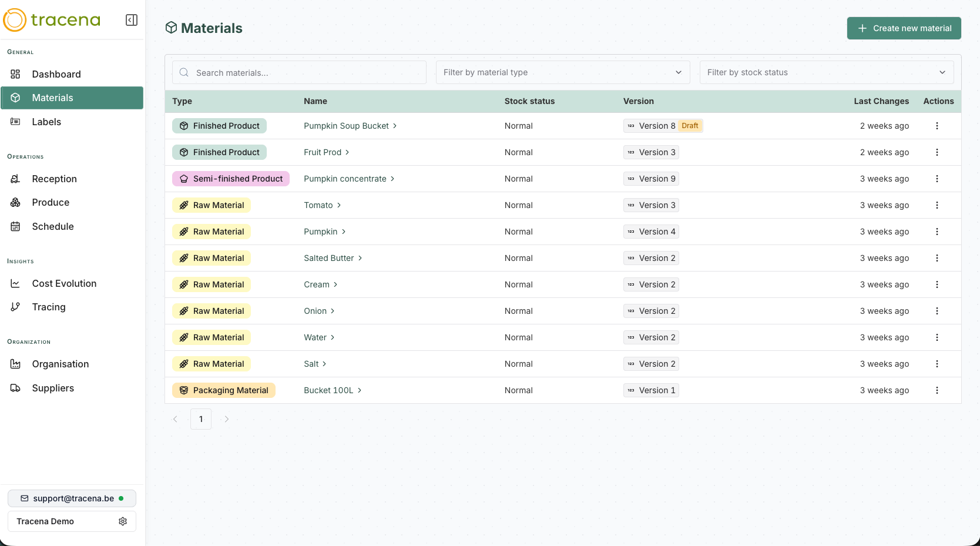Open the Version 9 badge for Pumpkin concentrate

pos(651,179)
